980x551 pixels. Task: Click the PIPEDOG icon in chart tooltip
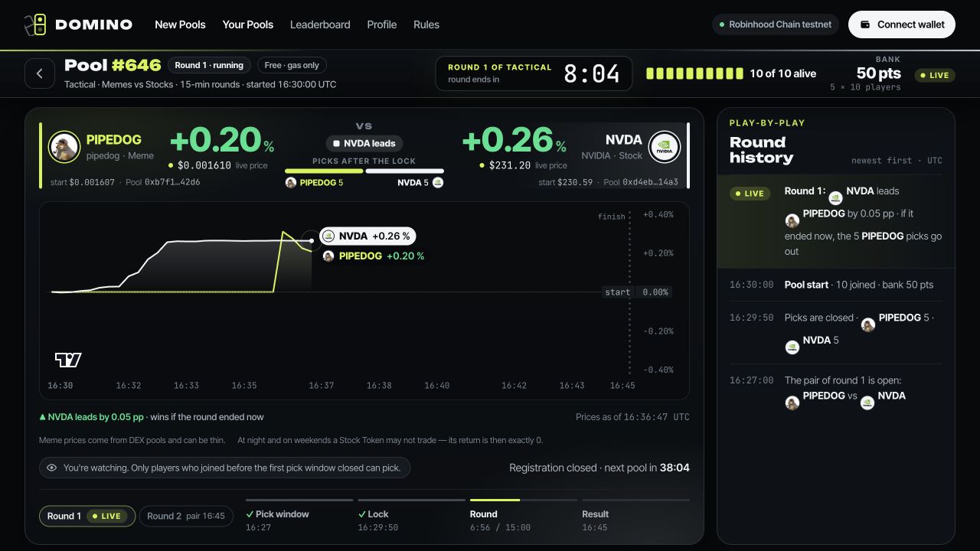[328, 256]
